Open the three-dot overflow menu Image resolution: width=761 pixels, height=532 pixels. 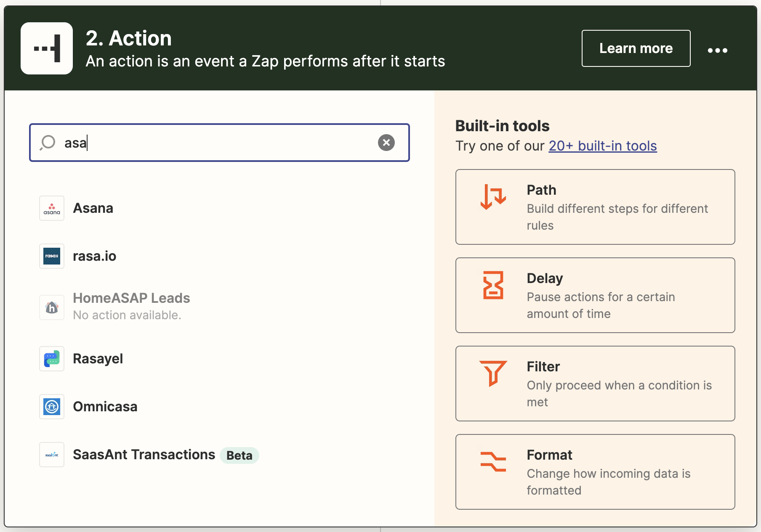(x=717, y=48)
